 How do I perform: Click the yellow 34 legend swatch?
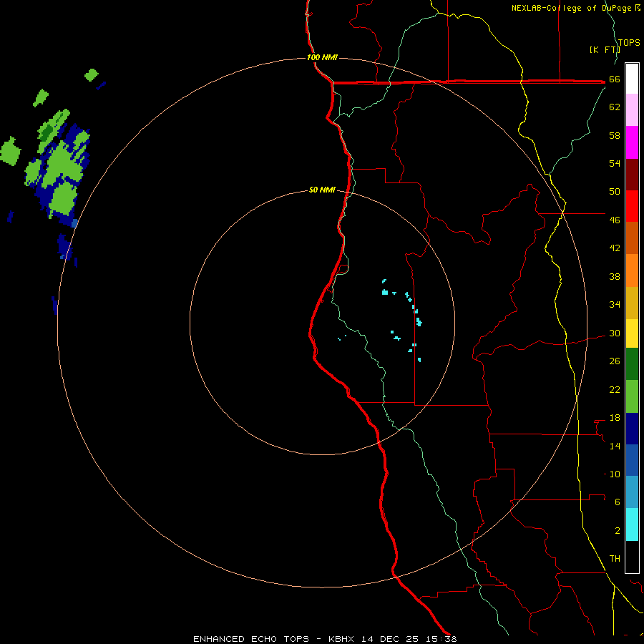[x=632, y=333]
